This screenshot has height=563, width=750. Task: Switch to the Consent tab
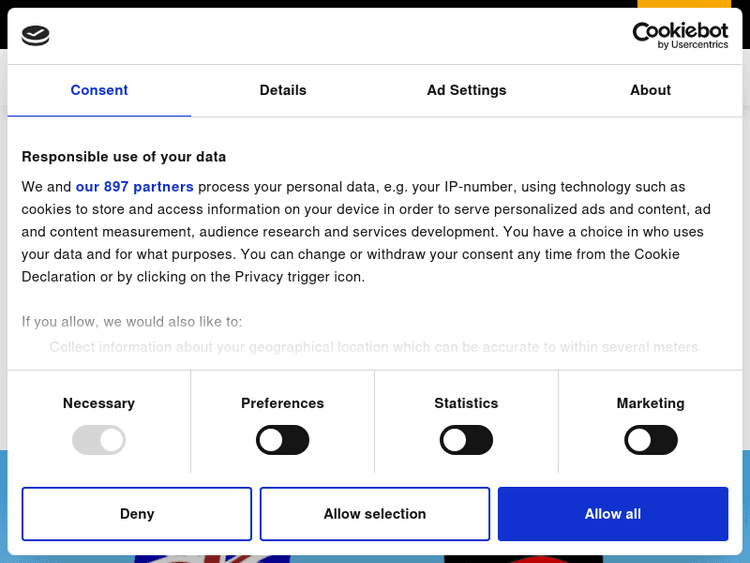coord(99,90)
